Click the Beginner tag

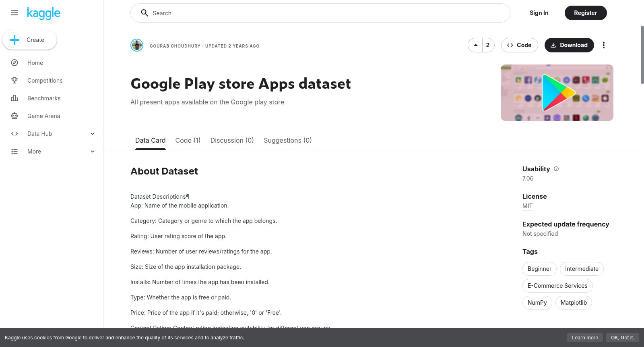(539, 269)
